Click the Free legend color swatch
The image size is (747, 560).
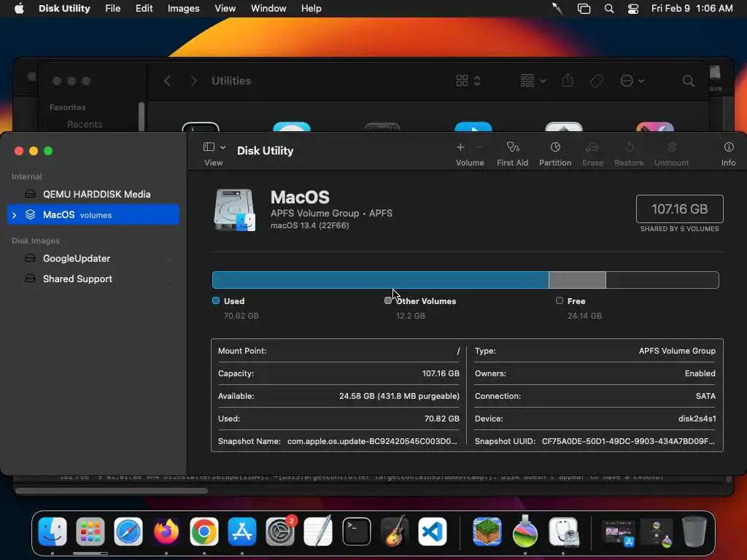pyautogui.click(x=560, y=300)
